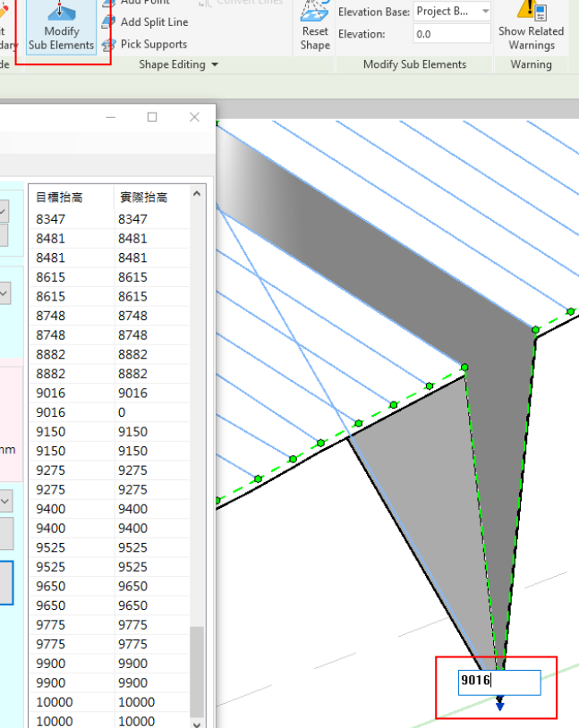Select the Pick Supports tool
Viewport: 579px width, 728px height.
153,44
